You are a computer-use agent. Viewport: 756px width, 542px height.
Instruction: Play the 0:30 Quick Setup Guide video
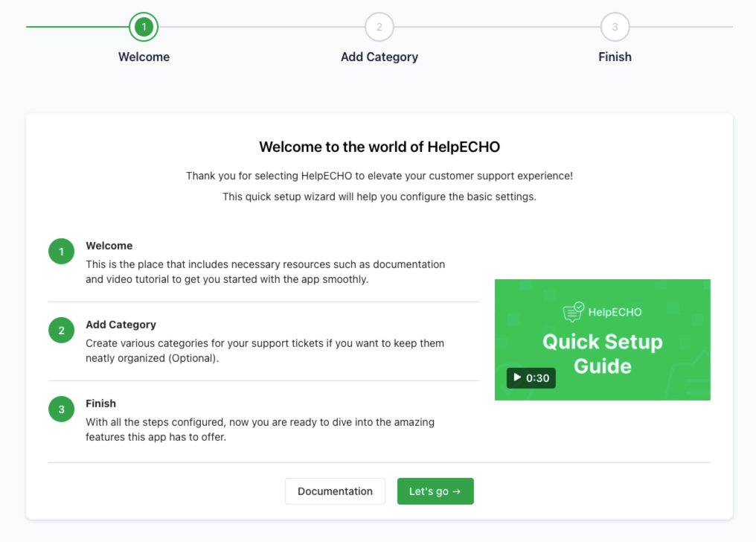(531, 378)
